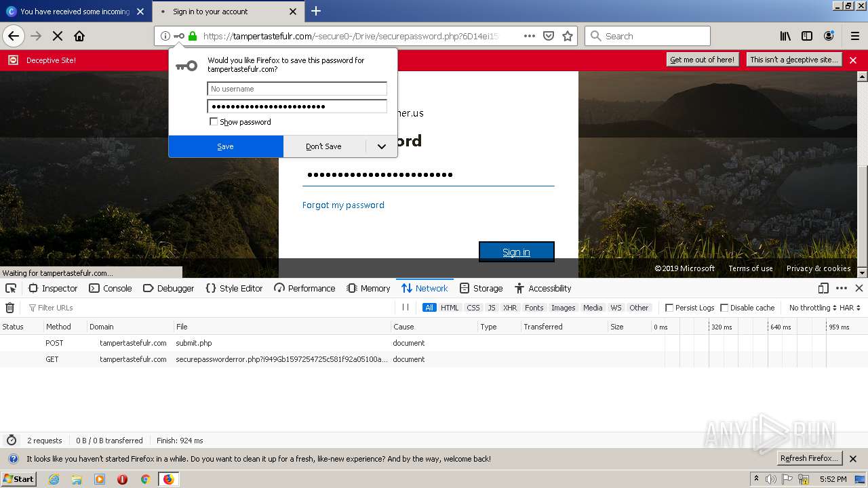Open the page actions three-dot menu
This screenshot has height=488, width=868.
pyautogui.click(x=530, y=36)
